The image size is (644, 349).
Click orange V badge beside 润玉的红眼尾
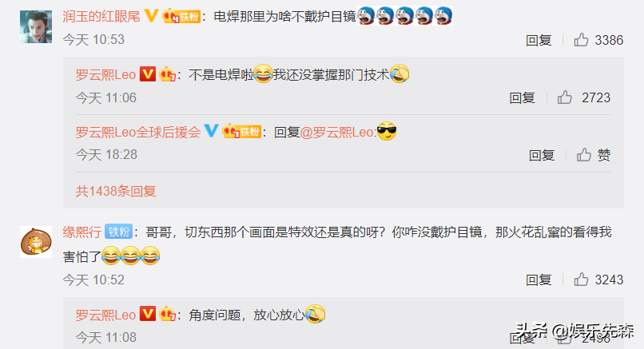[151, 16]
